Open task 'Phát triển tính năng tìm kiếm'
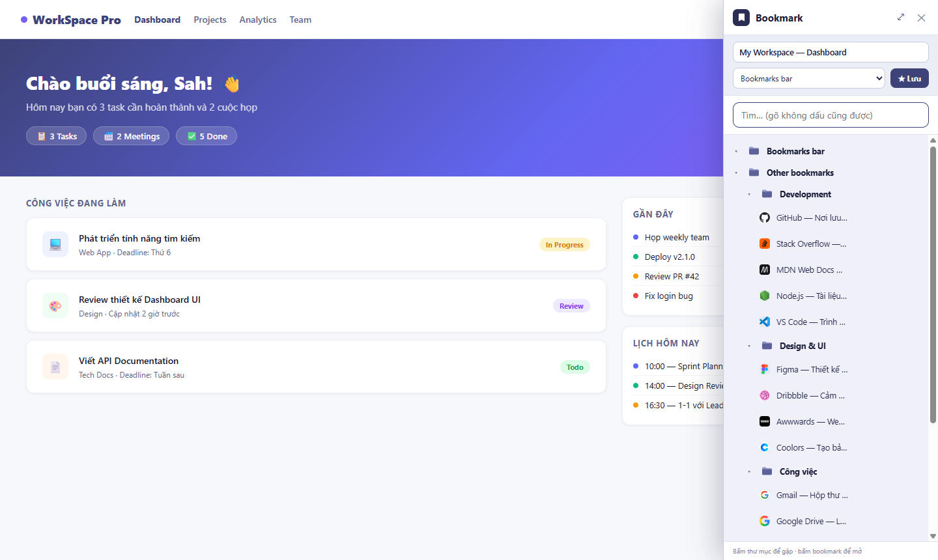 tap(316, 244)
